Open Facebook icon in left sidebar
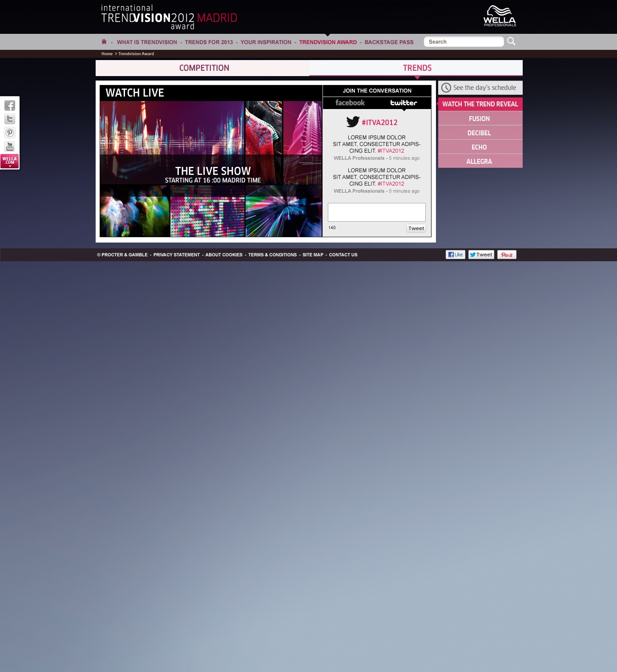The image size is (617, 672). coord(10,105)
